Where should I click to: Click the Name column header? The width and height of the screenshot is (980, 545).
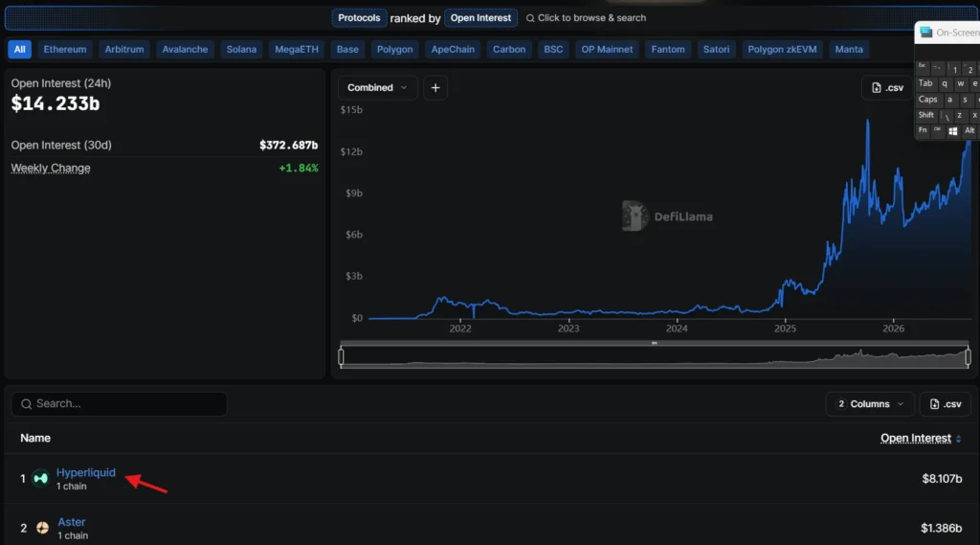[35, 439]
